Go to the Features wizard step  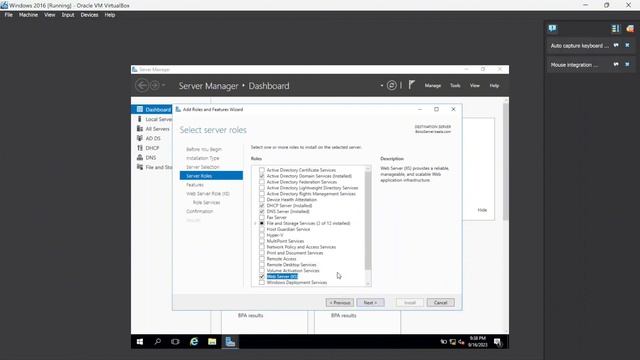195,184
